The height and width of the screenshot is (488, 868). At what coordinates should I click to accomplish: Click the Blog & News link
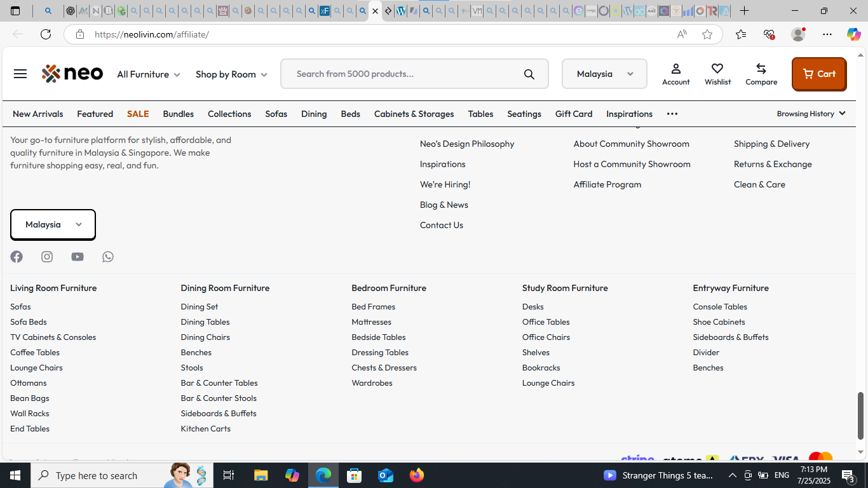click(x=444, y=205)
